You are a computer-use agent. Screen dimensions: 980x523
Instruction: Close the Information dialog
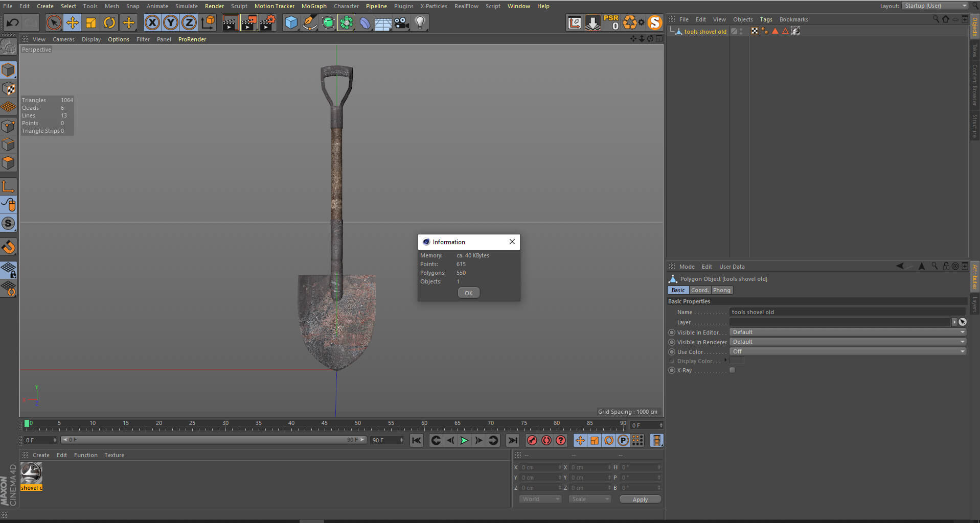[512, 242]
